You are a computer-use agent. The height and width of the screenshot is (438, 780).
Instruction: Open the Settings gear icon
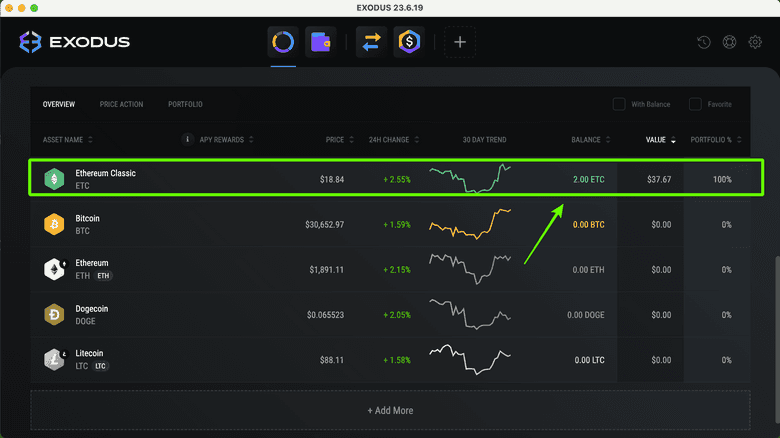[755, 43]
